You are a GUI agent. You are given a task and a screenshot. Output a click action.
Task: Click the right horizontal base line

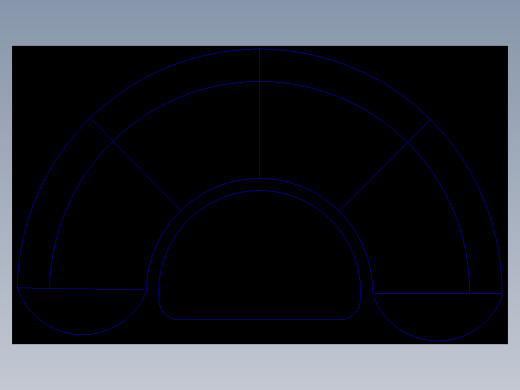tap(437, 294)
